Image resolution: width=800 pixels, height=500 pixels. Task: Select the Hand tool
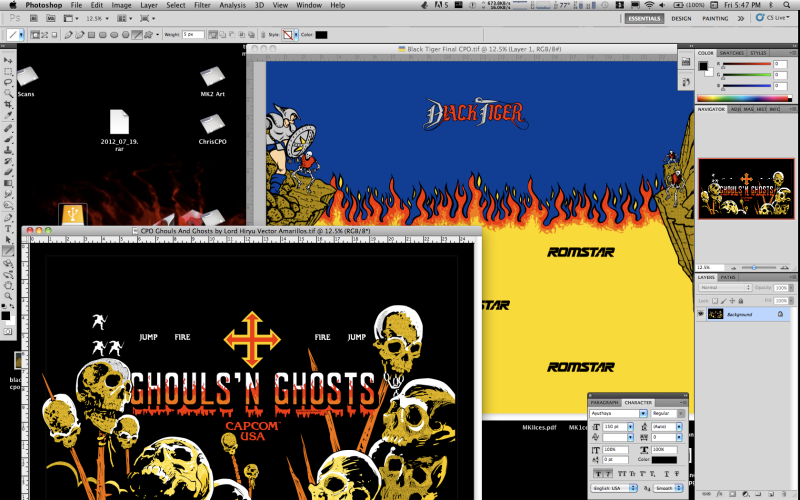(8, 285)
